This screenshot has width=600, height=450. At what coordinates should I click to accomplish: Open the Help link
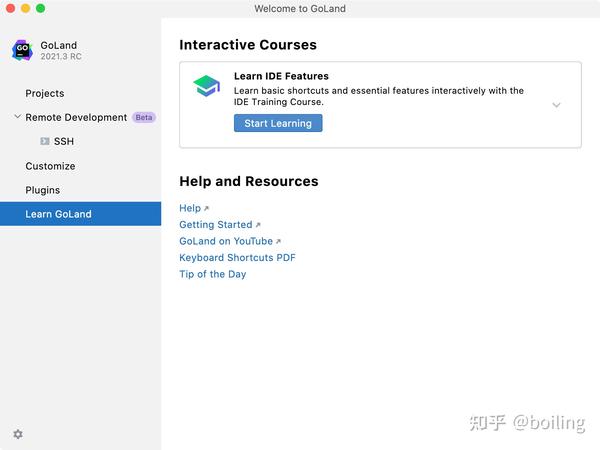click(190, 208)
